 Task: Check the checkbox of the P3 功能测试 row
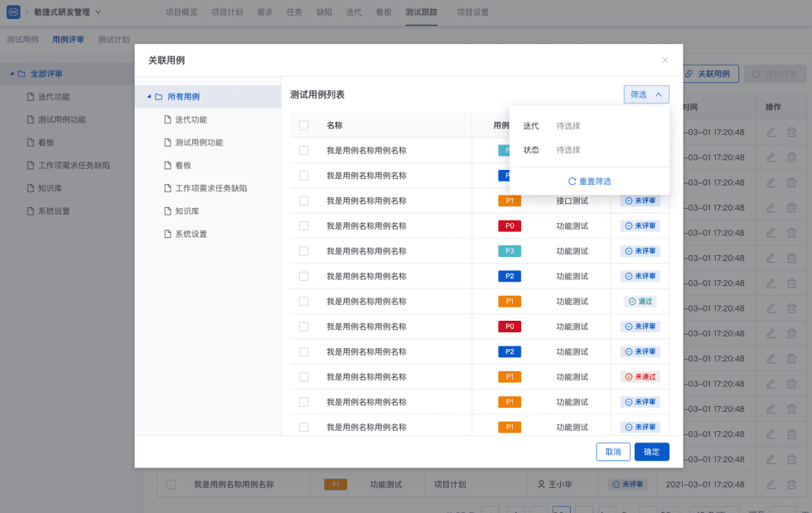pos(304,251)
